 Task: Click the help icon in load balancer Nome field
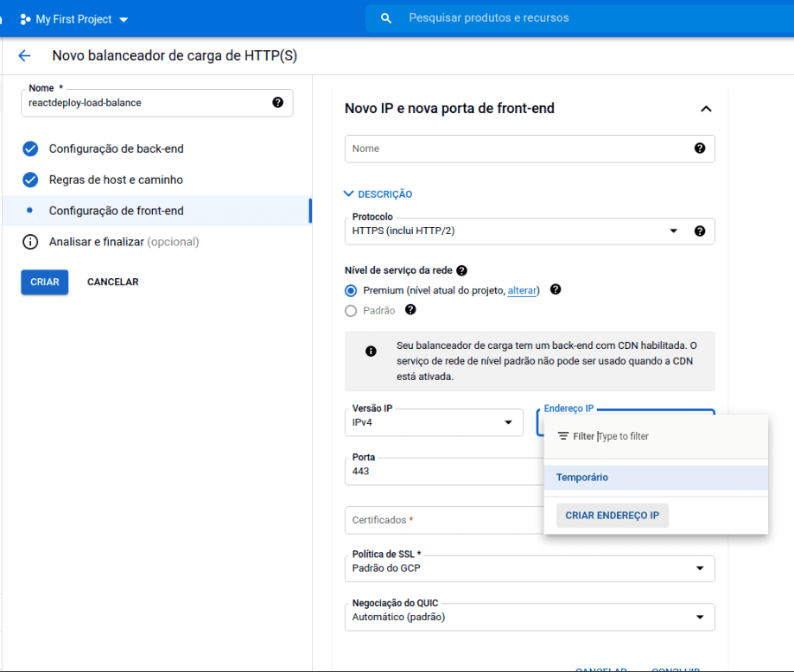pos(277,103)
